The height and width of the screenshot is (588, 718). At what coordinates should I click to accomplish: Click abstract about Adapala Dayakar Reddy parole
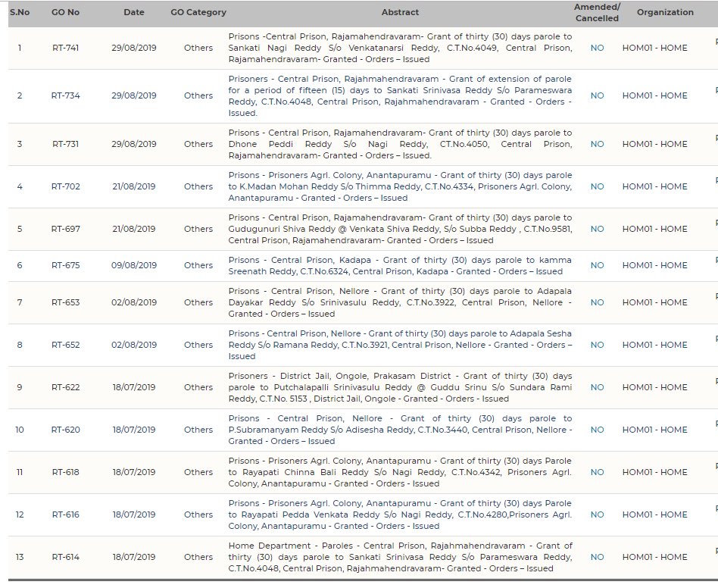click(x=400, y=302)
